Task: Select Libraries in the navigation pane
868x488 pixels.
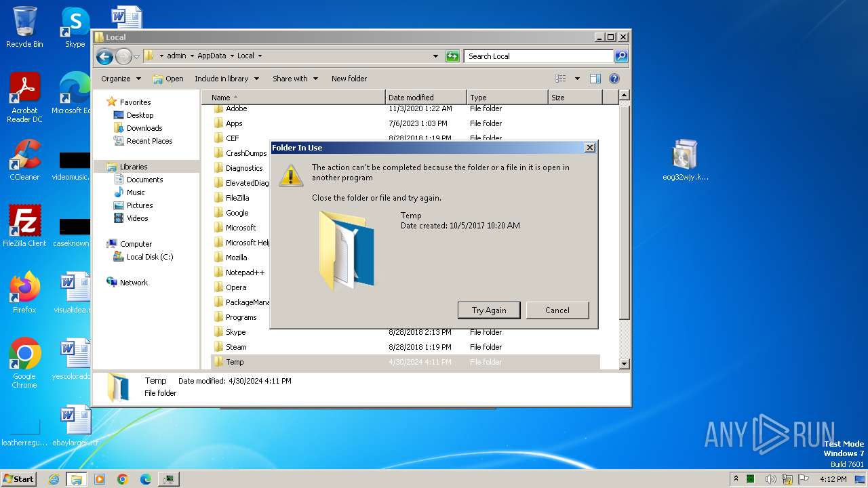Action: click(134, 167)
